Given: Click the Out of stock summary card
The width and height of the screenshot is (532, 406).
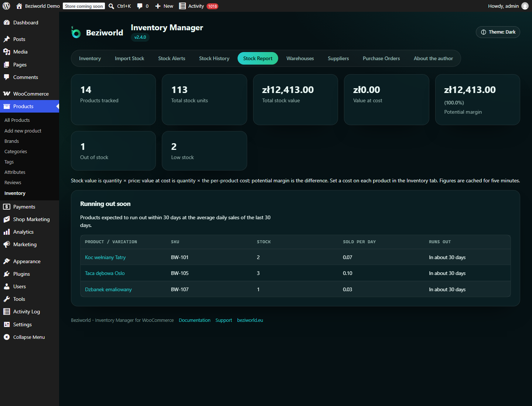Looking at the screenshot, I should [x=113, y=151].
